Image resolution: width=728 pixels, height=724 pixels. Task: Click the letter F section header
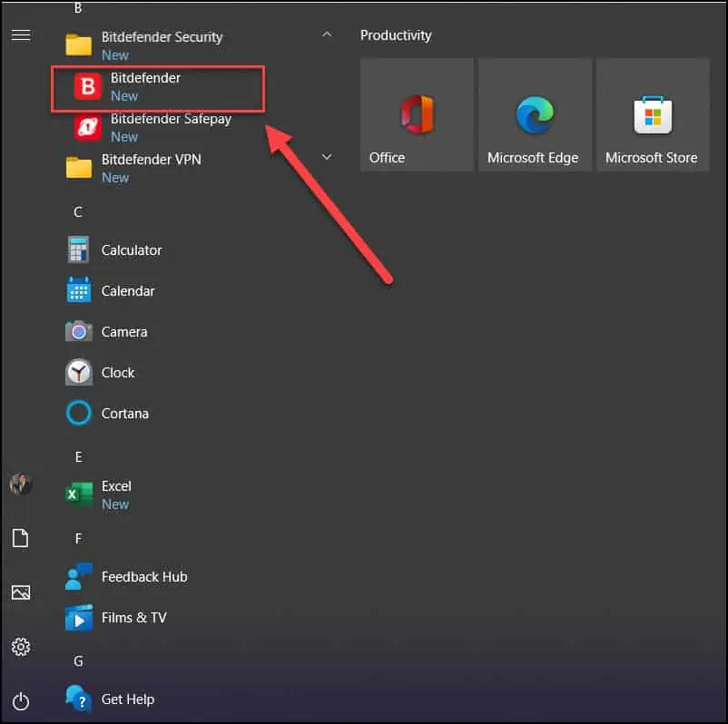coord(78,538)
